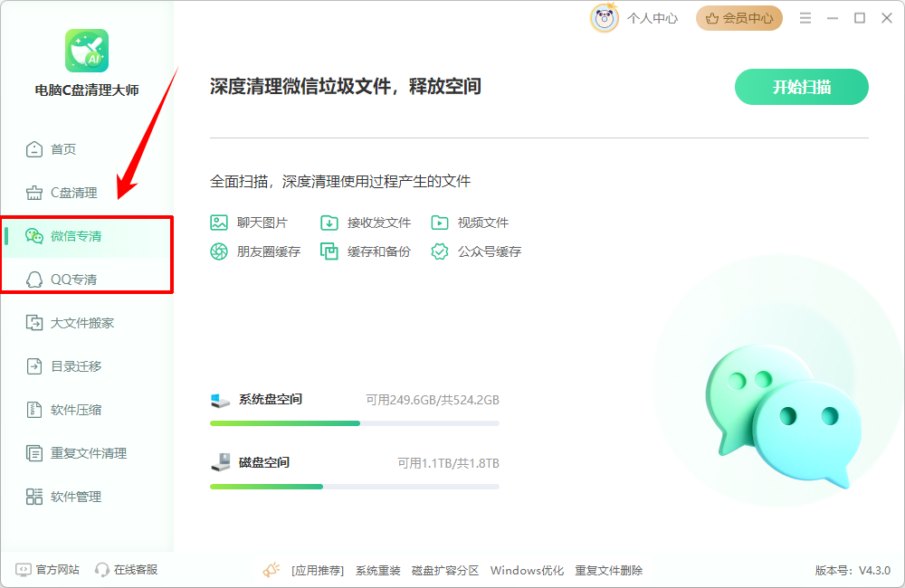Open the Windows优化 link
Screen dimensions: 905x588
pyautogui.click(x=527, y=571)
